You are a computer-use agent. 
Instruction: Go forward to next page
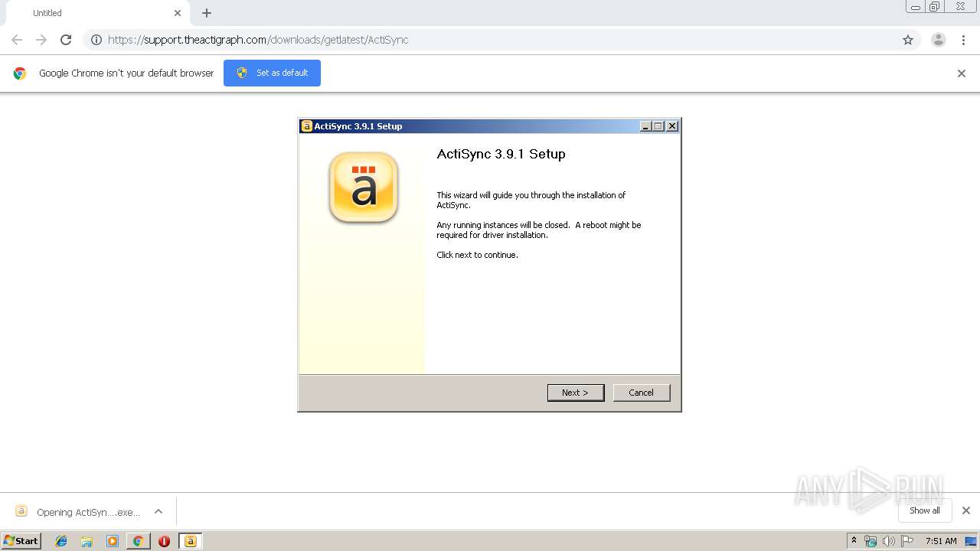click(x=41, y=40)
